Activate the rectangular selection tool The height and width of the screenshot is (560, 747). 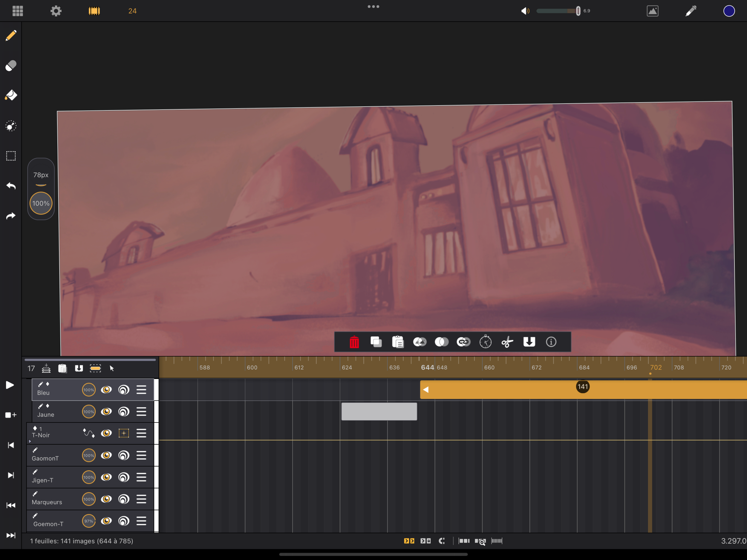(x=11, y=156)
